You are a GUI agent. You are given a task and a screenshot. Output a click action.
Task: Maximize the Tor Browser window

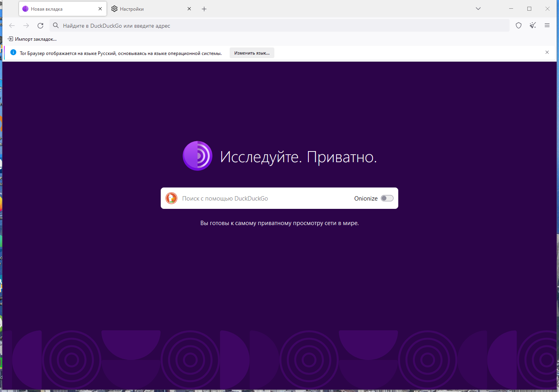(529, 9)
